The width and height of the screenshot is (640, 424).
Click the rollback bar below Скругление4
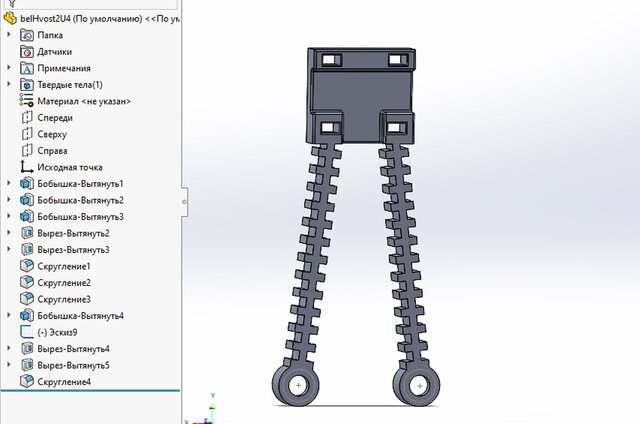click(90, 392)
